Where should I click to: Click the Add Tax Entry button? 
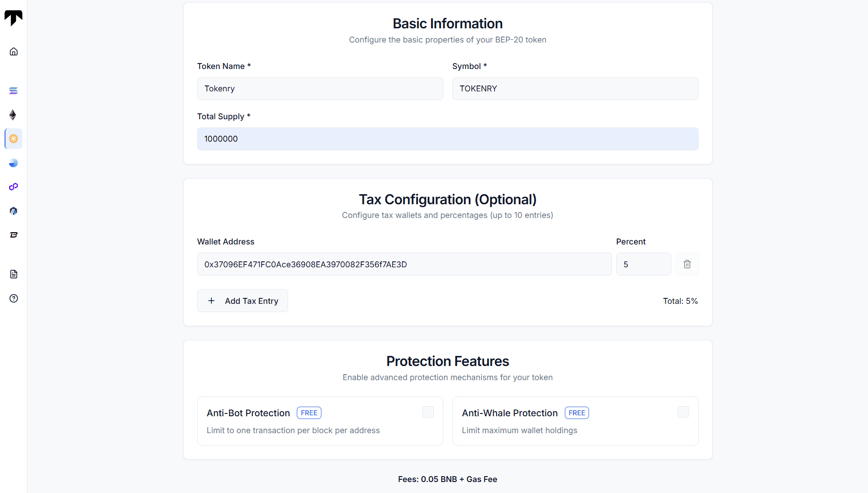(x=242, y=301)
